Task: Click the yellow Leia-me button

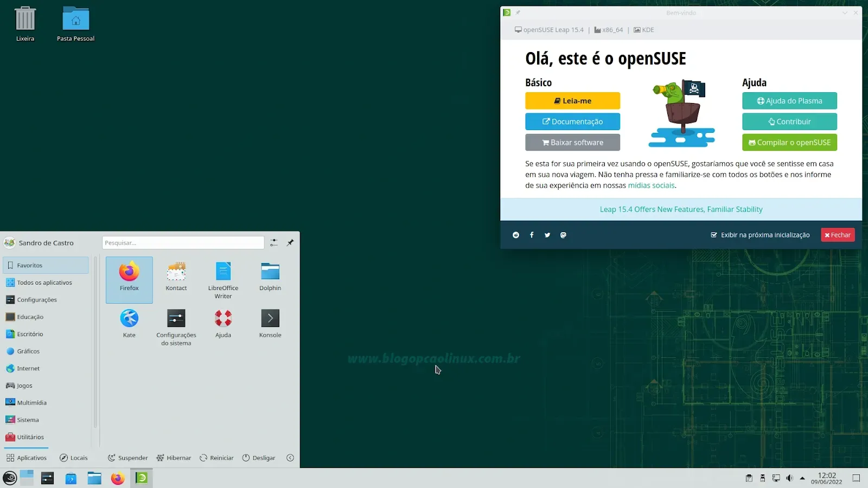Action: 572,101
